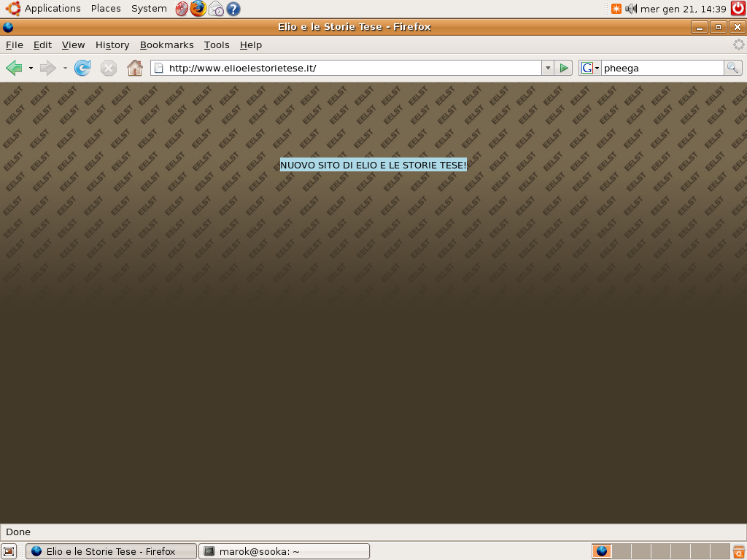Minimize the Firefox window
747x560 pixels.
coord(700,27)
